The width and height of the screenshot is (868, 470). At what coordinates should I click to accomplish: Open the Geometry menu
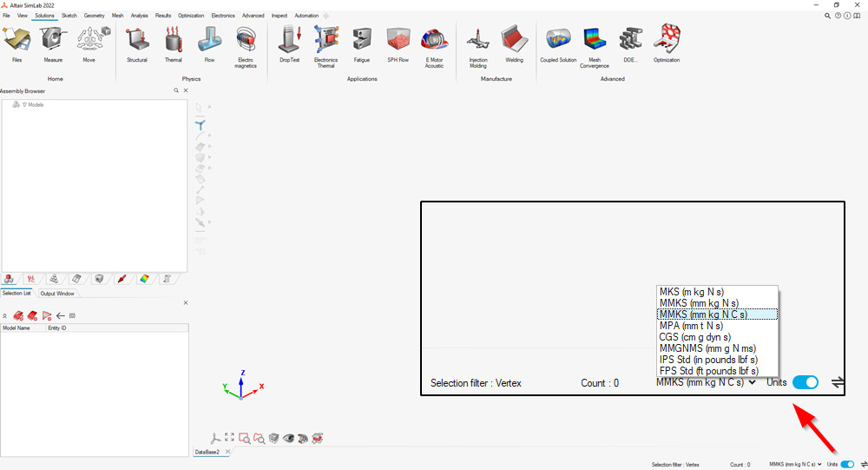[x=94, y=16]
